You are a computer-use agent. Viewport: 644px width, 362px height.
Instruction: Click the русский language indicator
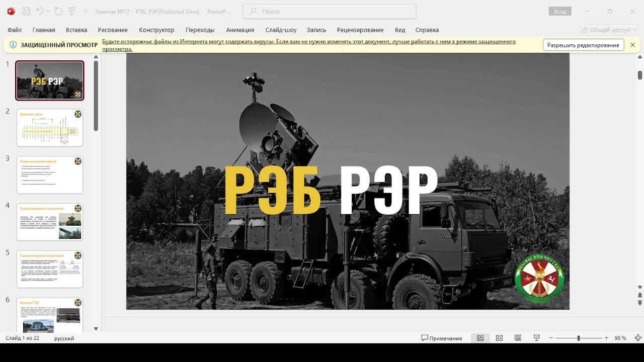click(64, 338)
